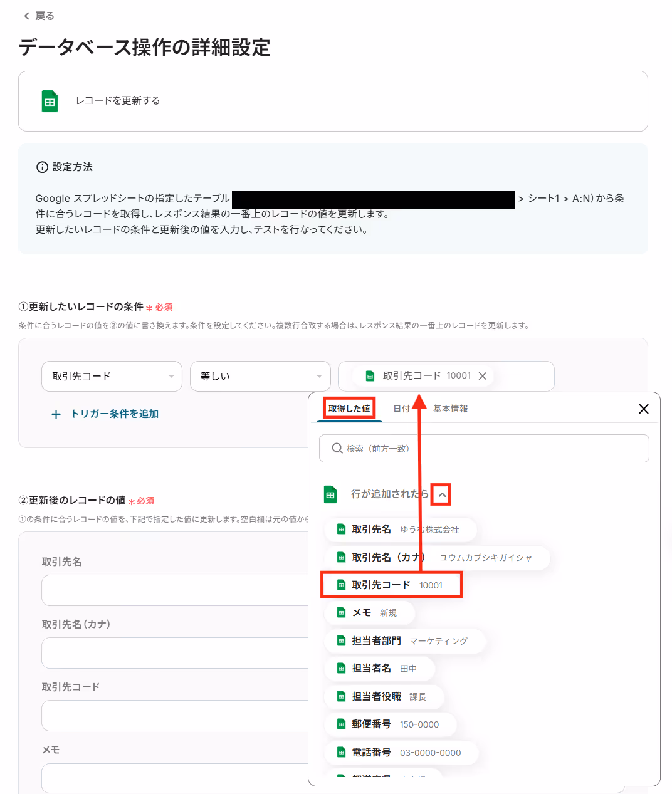
Task: Click the メモ input field
Action: coord(175,778)
